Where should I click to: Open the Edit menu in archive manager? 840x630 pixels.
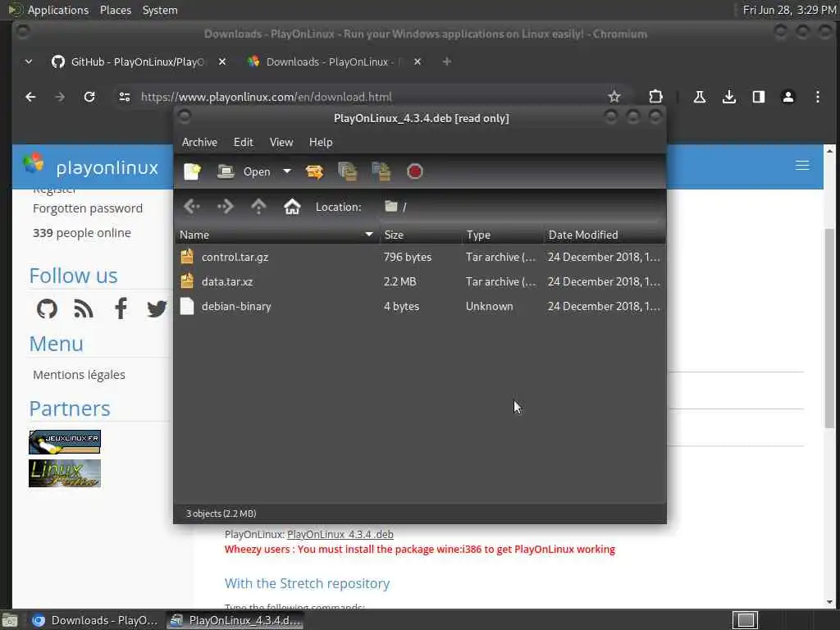243,142
